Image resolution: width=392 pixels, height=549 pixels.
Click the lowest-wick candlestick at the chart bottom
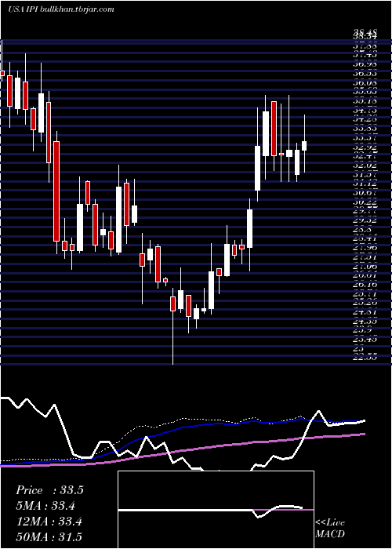pyautogui.click(x=173, y=304)
